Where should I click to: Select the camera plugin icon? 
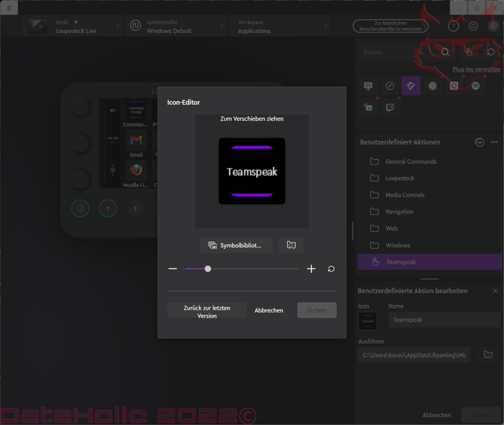[x=454, y=86]
